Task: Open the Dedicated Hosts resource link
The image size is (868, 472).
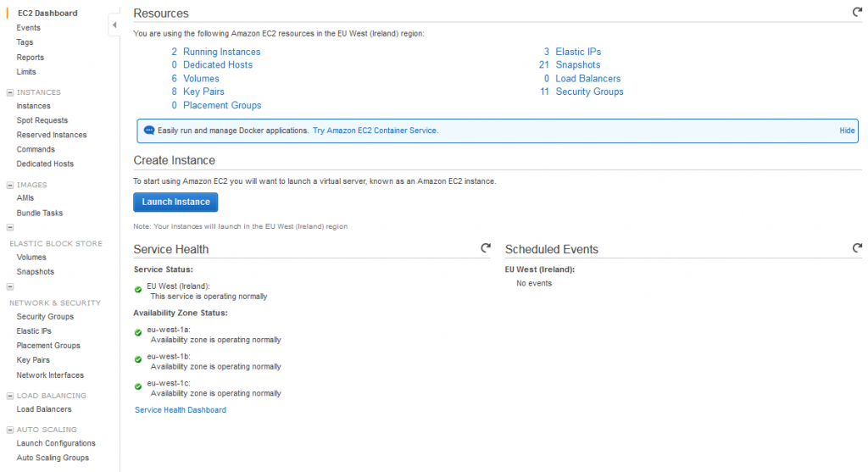Action: pyautogui.click(x=218, y=64)
